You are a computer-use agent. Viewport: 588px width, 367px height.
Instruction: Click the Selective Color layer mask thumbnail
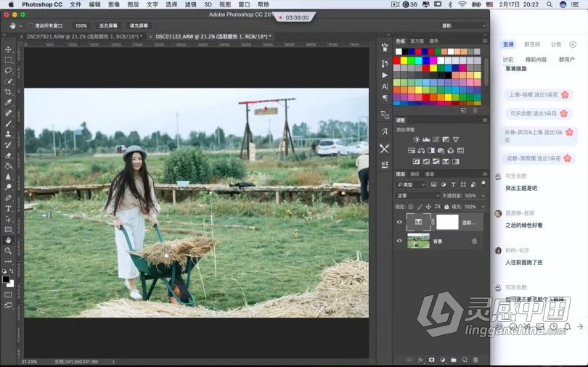click(447, 222)
